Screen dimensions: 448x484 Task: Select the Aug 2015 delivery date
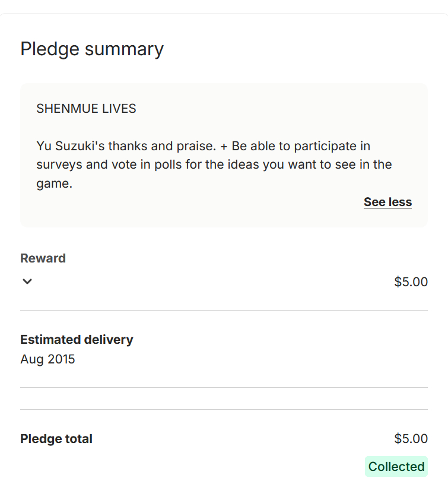coord(47,359)
